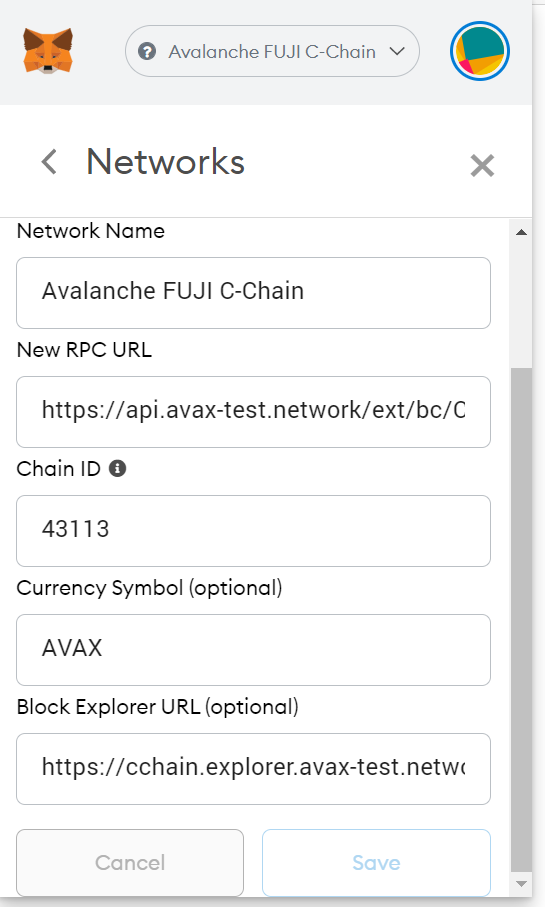This screenshot has height=907, width=545.
Task: Go back using the left arrow
Action: [x=49, y=161]
